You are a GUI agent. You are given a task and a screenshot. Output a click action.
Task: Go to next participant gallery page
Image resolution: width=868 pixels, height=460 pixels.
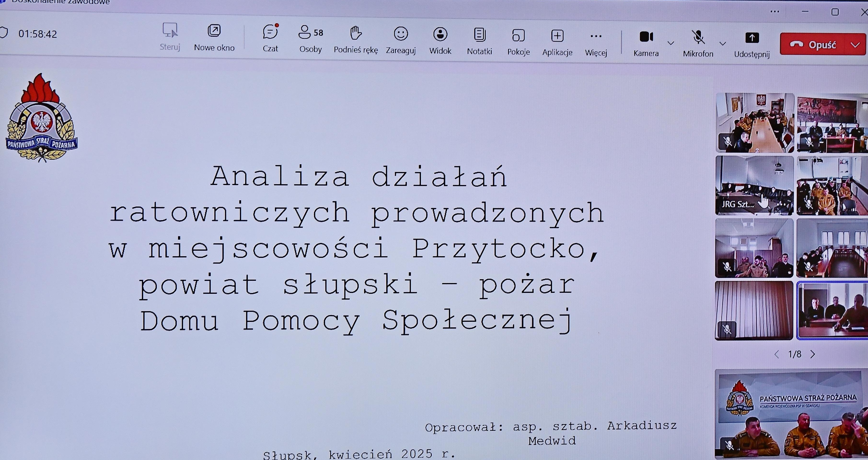813,354
